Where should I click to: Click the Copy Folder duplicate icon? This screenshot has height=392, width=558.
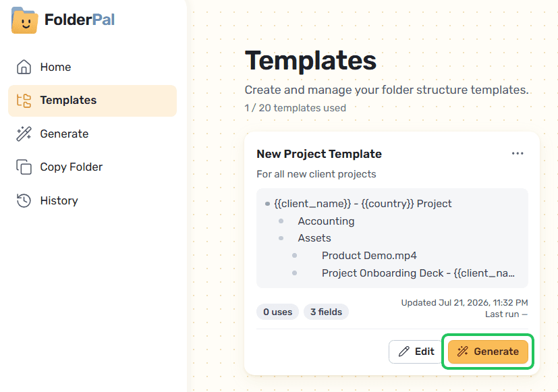point(24,167)
